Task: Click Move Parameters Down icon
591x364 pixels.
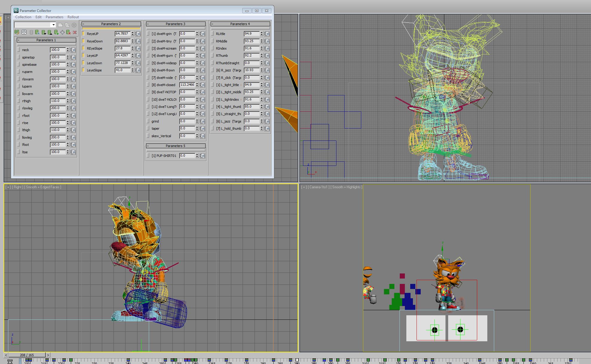Action: tap(44, 32)
